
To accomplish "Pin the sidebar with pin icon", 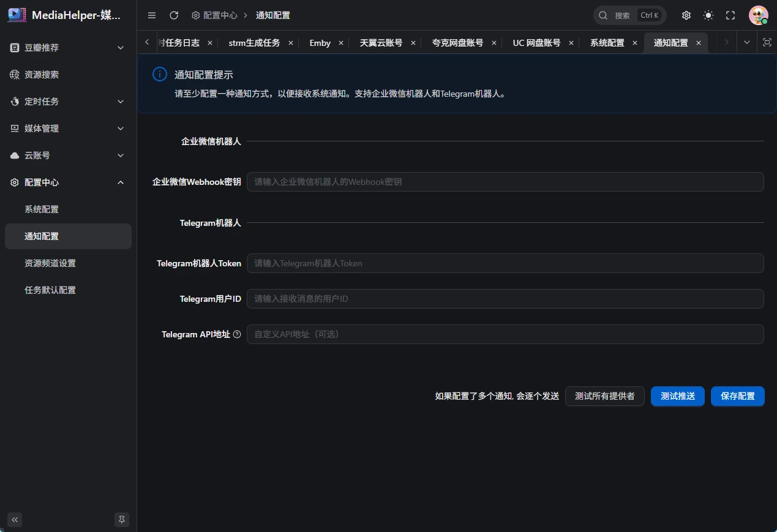I will point(122,520).
